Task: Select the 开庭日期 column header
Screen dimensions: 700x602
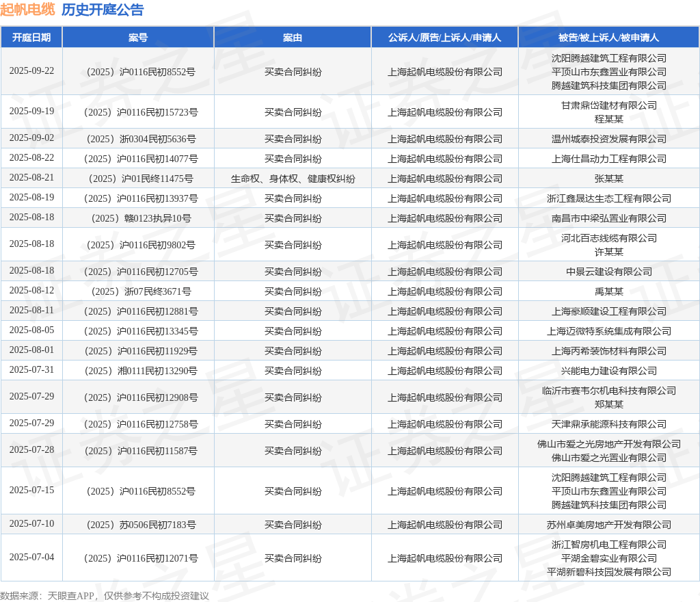Action: click(31, 38)
